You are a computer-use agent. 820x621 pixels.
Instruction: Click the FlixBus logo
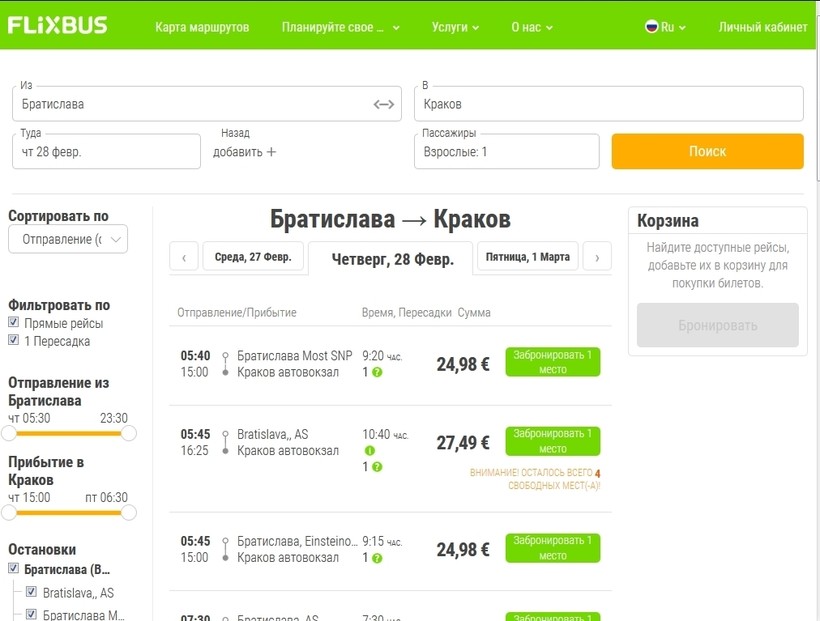coord(57,26)
